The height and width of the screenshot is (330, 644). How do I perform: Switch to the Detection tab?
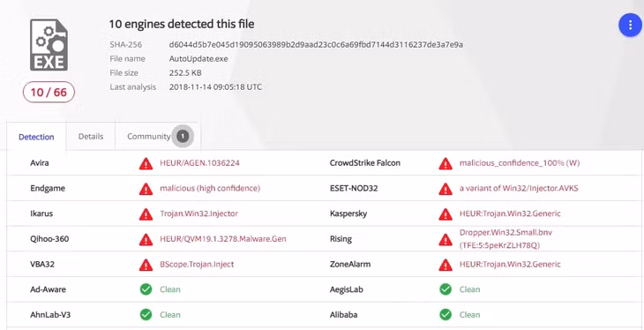(x=36, y=137)
